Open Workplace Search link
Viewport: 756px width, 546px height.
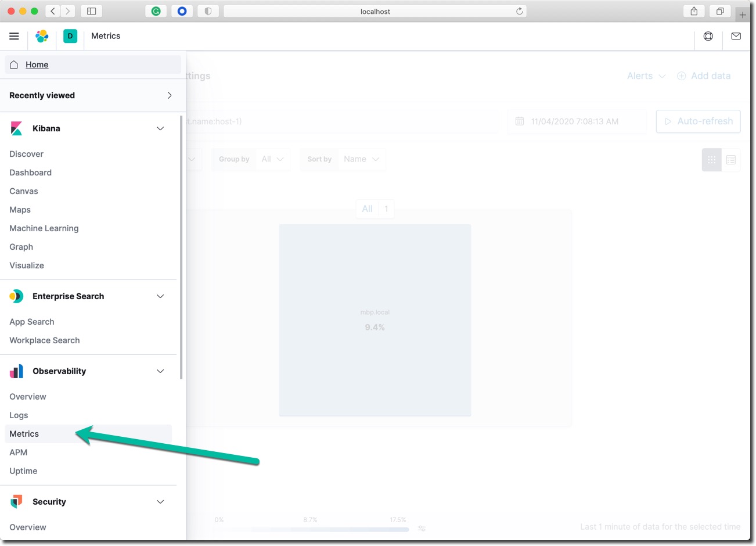[x=45, y=340]
